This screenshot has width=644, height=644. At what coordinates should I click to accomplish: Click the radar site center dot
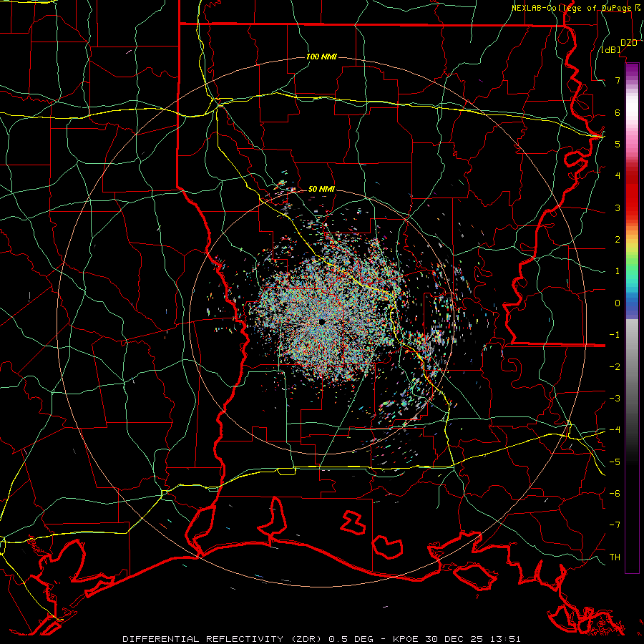pyautogui.click(x=322, y=321)
